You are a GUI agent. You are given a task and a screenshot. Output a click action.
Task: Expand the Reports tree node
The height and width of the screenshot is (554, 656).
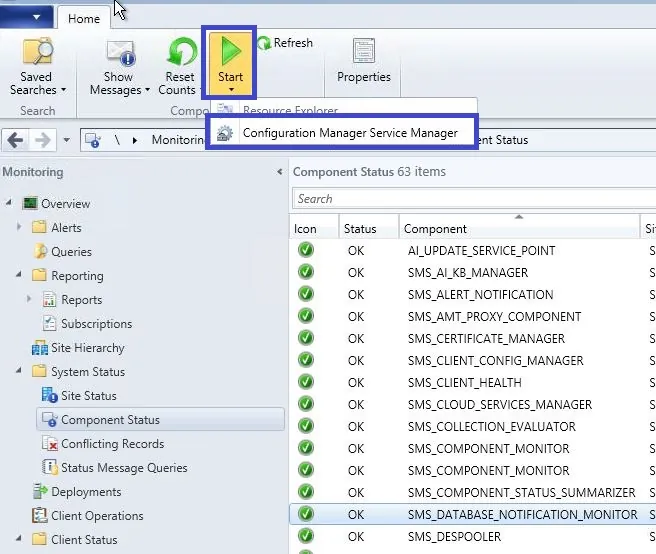pos(29,299)
